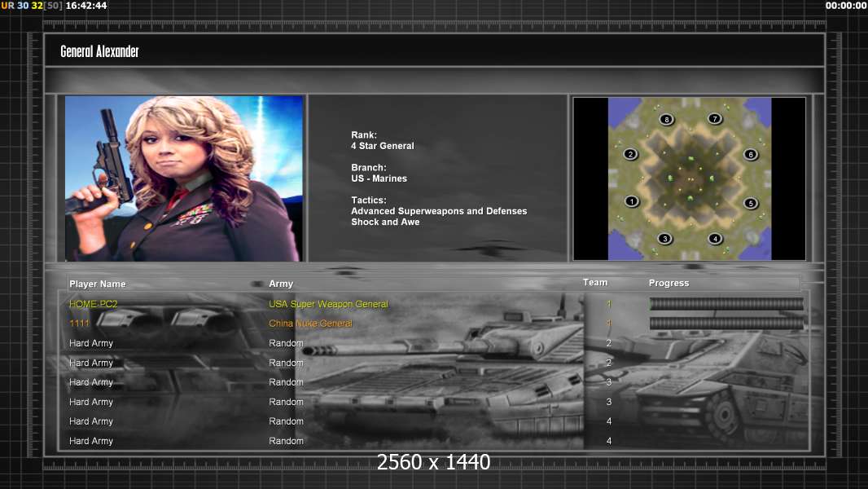Click 'China Nuke General' army entry

[310, 324]
